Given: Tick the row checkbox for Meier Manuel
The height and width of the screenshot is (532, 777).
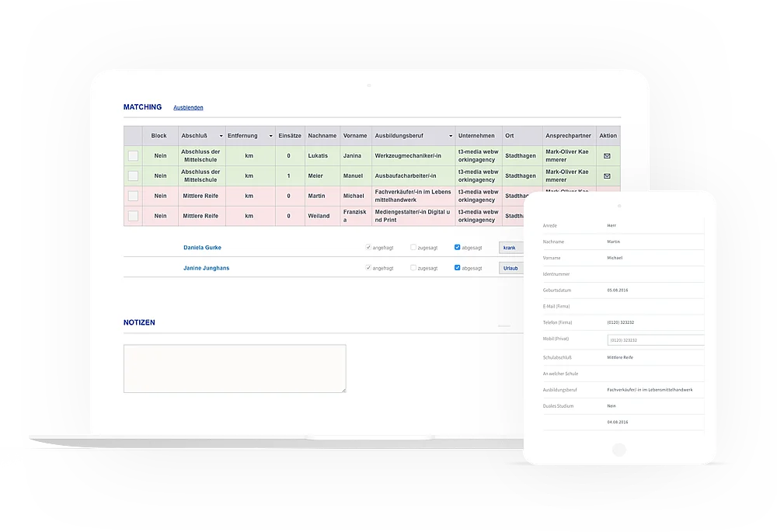Looking at the screenshot, I should point(134,176).
